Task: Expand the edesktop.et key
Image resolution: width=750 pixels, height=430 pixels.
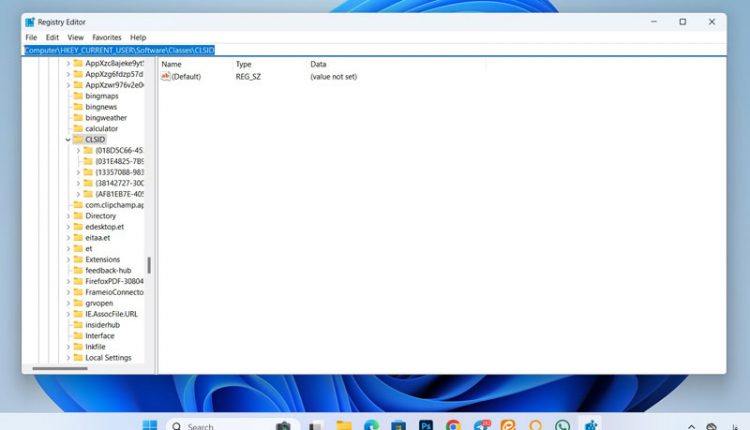Action: point(68,227)
